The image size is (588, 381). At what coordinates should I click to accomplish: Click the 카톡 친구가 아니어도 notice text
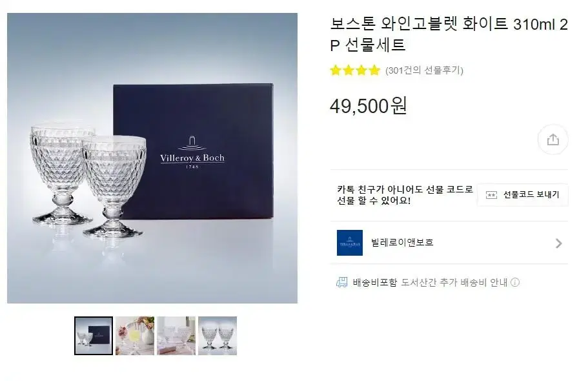click(405, 195)
